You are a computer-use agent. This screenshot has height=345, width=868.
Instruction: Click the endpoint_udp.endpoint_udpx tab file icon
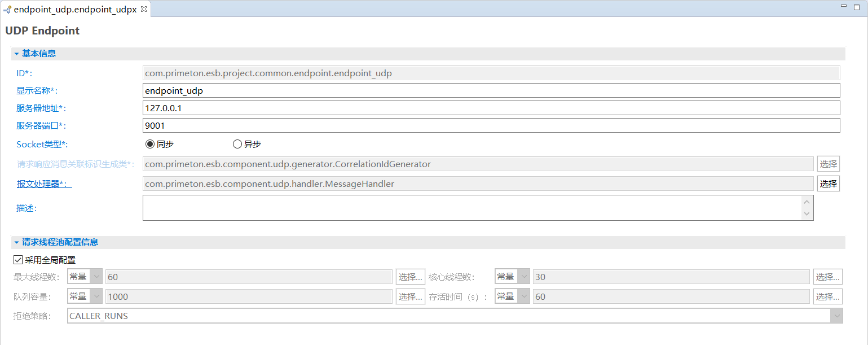[x=7, y=10]
